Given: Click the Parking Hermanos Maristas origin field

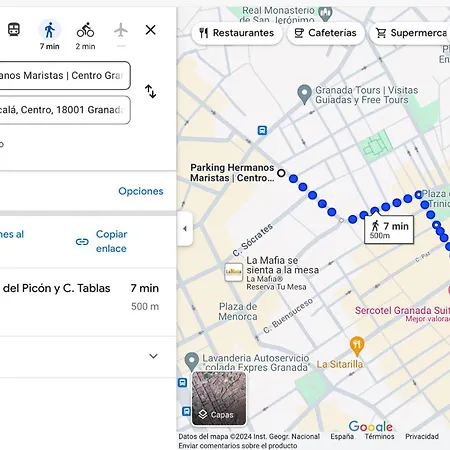Looking at the screenshot, I should (65, 75).
